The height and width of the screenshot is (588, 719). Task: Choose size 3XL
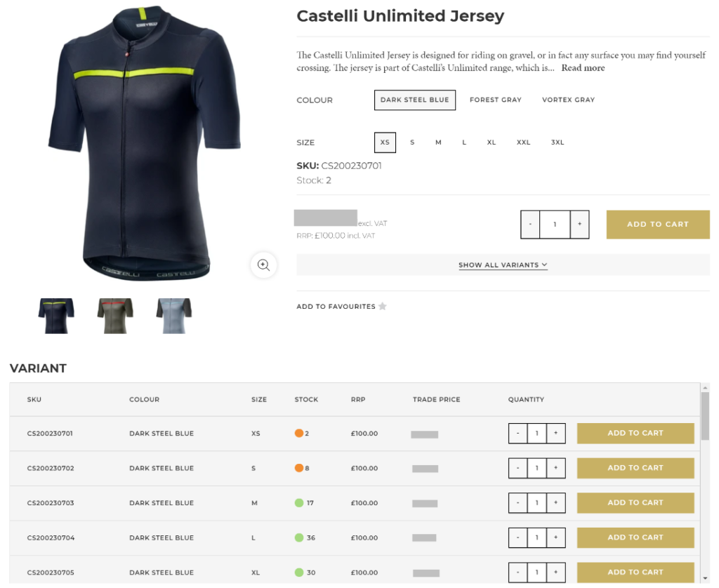[558, 142]
